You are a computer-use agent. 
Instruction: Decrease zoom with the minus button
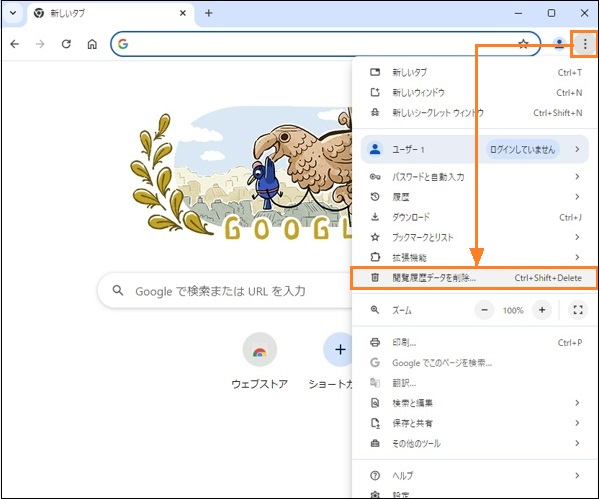click(x=484, y=311)
